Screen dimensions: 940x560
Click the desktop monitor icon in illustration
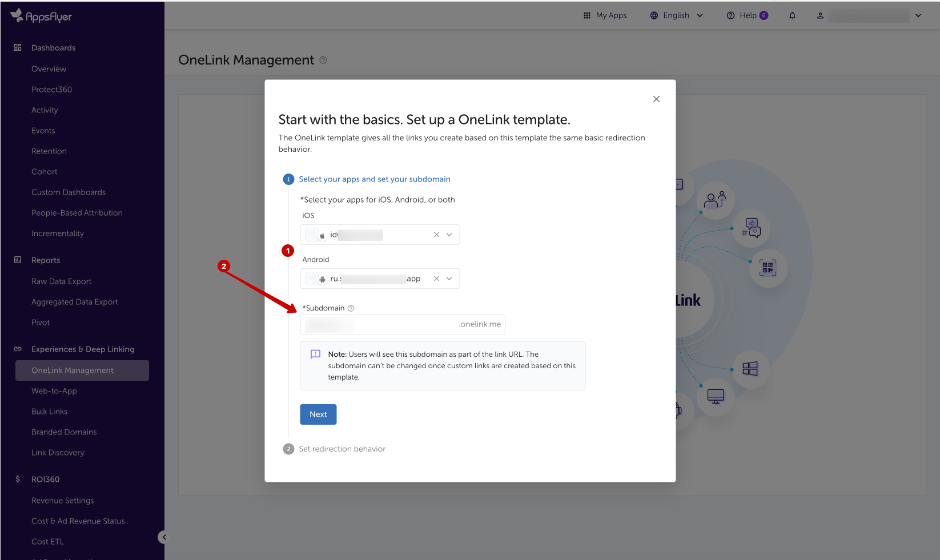coord(716,396)
